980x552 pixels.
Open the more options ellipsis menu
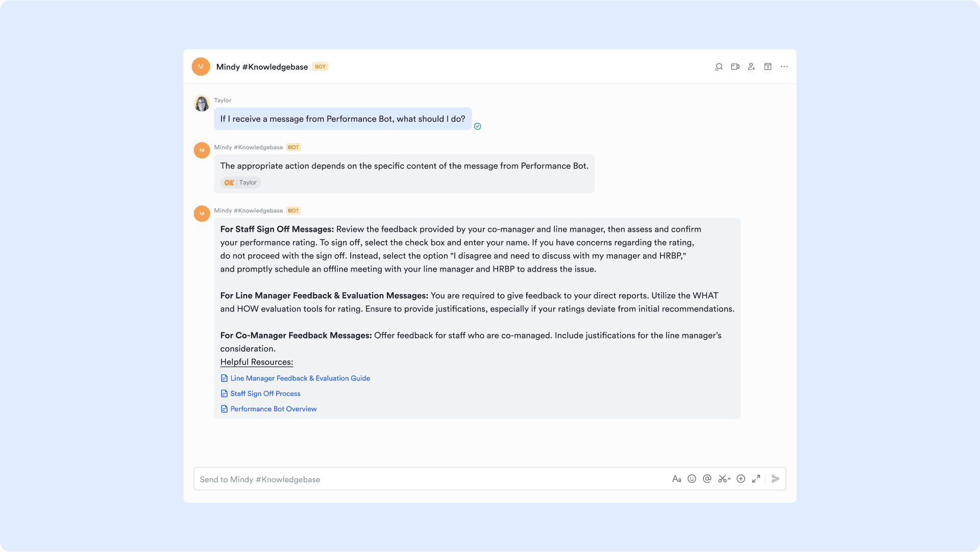(784, 66)
